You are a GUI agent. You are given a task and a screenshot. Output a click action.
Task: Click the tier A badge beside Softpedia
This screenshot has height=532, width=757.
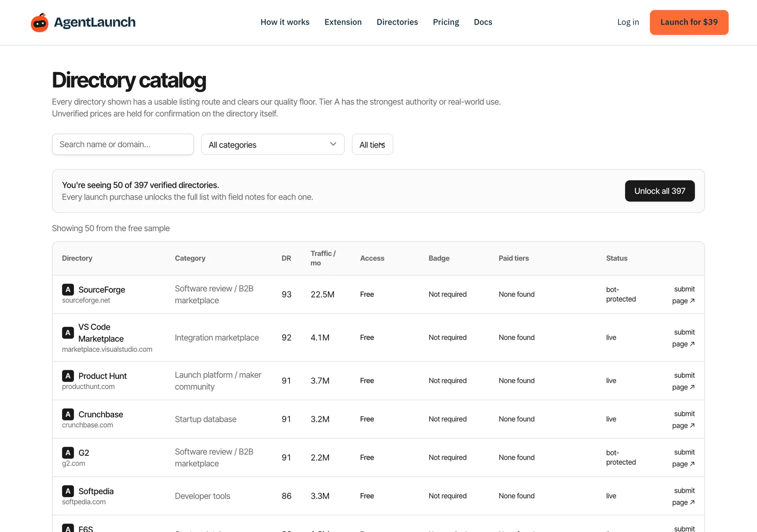click(x=68, y=491)
